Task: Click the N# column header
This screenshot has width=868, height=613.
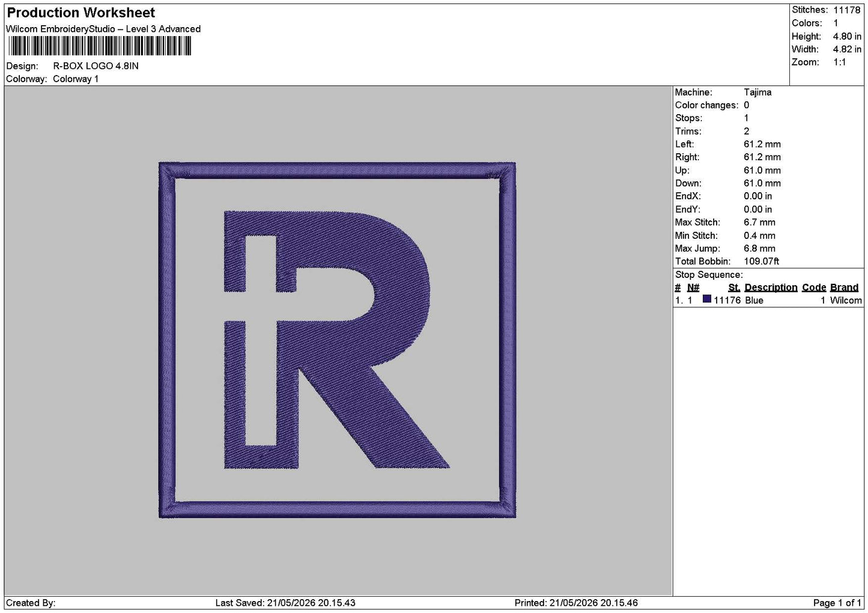Action: (x=693, y=288)
